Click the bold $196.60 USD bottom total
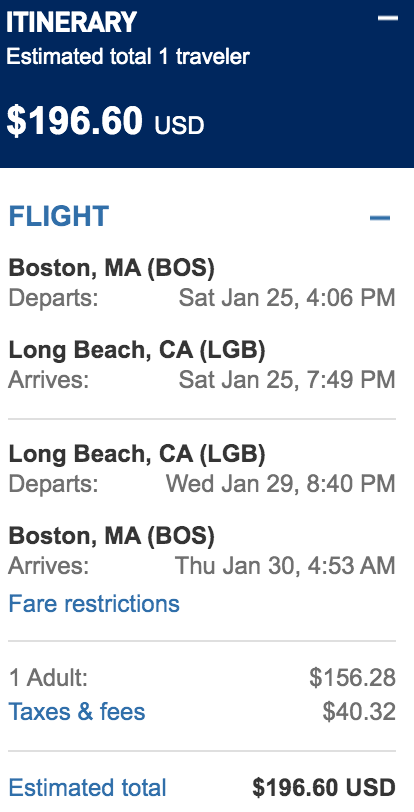 (324, 788)
